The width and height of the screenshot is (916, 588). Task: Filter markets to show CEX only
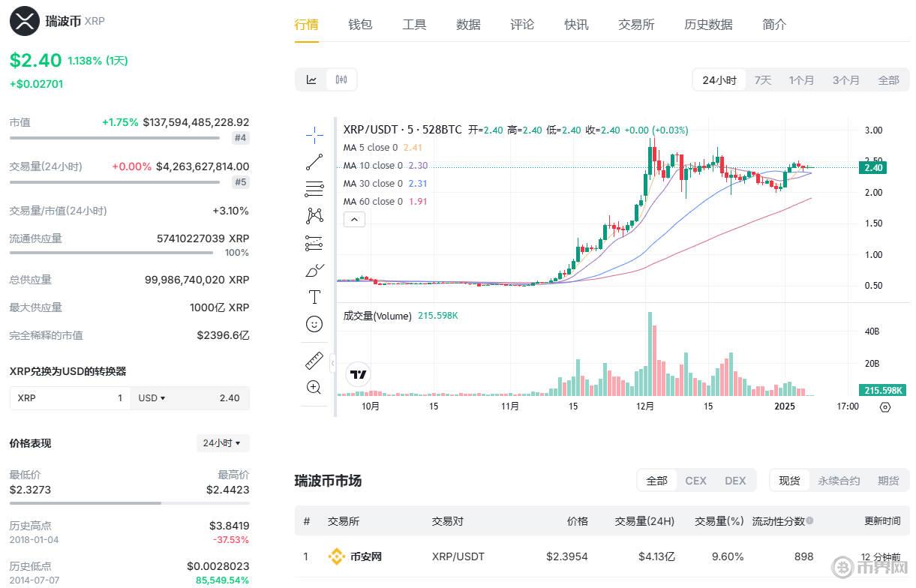point(695,480)
